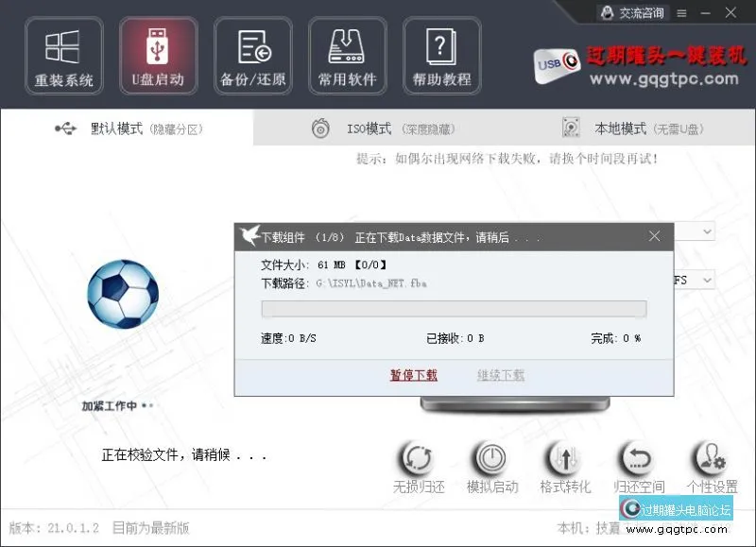The width and height of the screenshot is (756, 547).
Task: Select the U盘启动 toolbar icon
Action: pos(158,56)
